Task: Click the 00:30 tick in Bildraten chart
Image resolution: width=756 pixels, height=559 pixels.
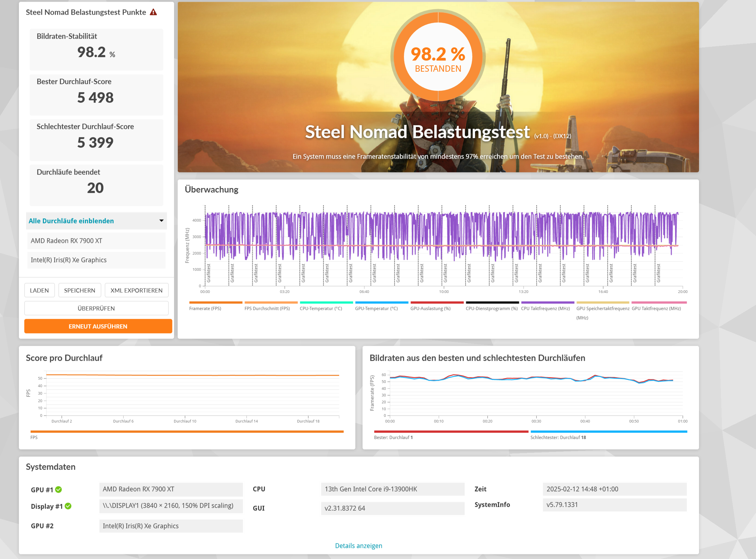Action: [x=536, y=421]
